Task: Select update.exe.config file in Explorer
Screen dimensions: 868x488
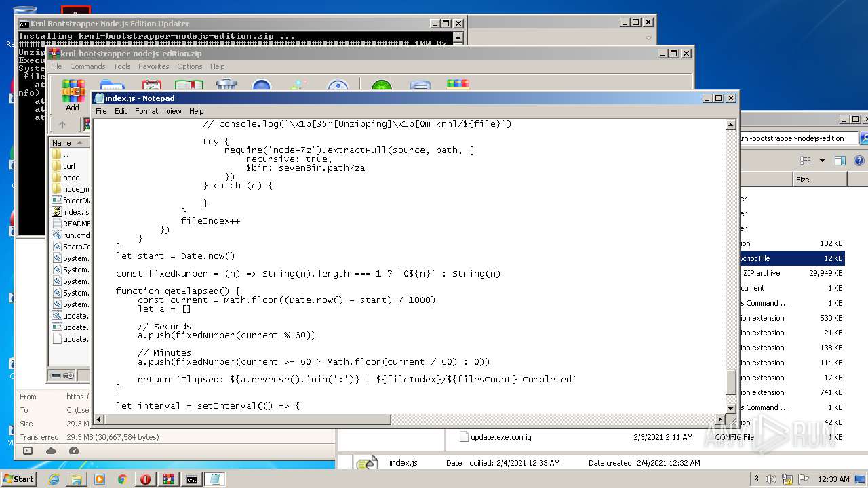Action: click(500, 437)
